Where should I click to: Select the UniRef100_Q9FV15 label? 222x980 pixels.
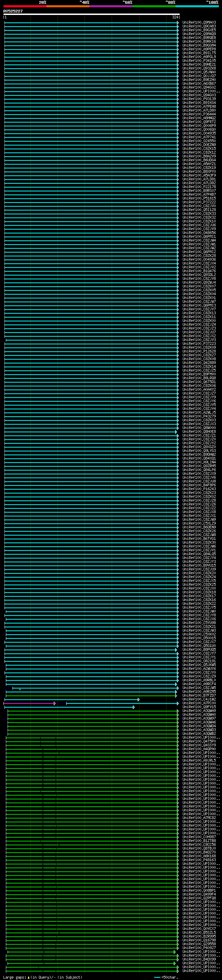point(199,707)
